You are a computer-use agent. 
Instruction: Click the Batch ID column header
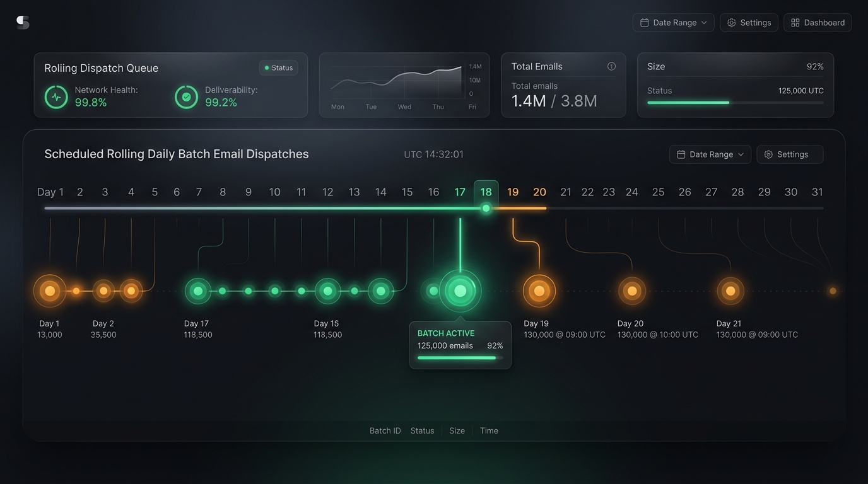385,431
